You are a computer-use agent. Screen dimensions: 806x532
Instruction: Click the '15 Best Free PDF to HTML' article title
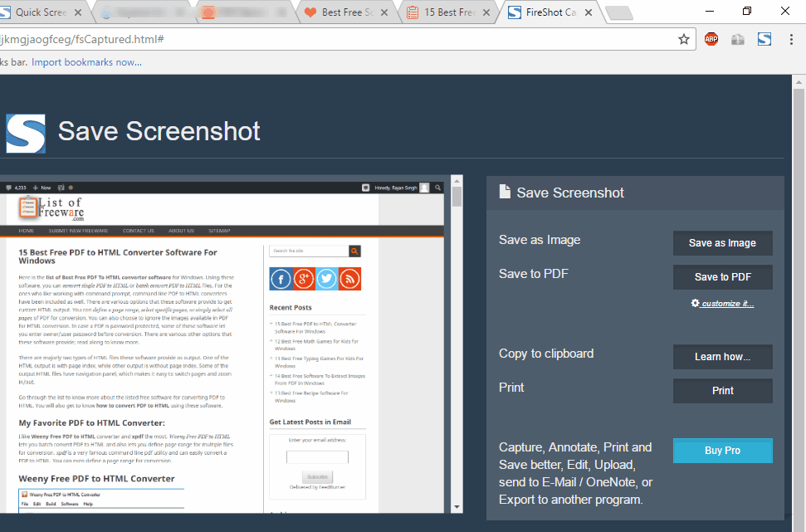[x=118, y=256]
